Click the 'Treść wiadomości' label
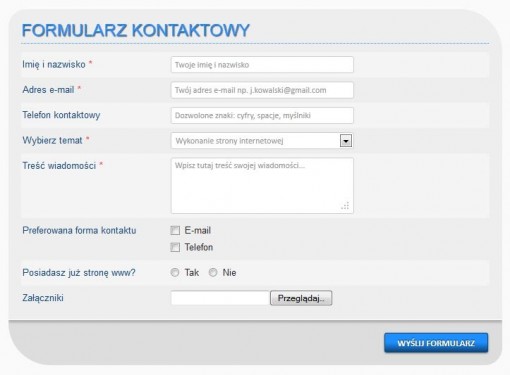Image resolution: width=510 pixels, height=375 pixels. pos(59,166)
